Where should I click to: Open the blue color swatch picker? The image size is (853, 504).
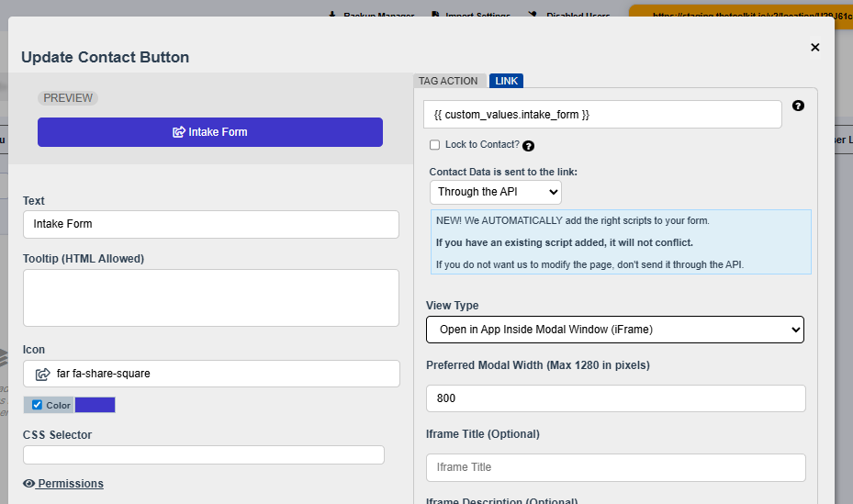[95, 405]
